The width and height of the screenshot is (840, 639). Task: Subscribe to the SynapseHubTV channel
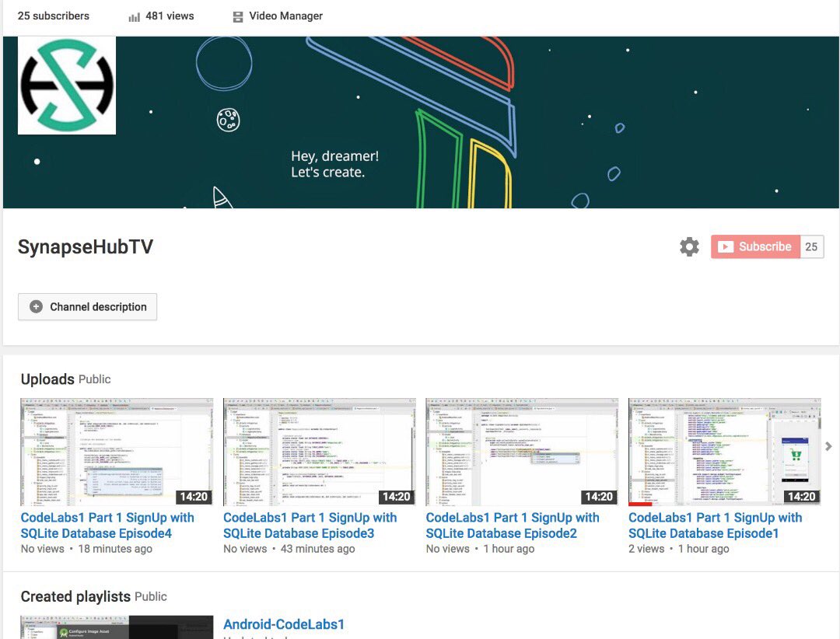tap(755, 247)
